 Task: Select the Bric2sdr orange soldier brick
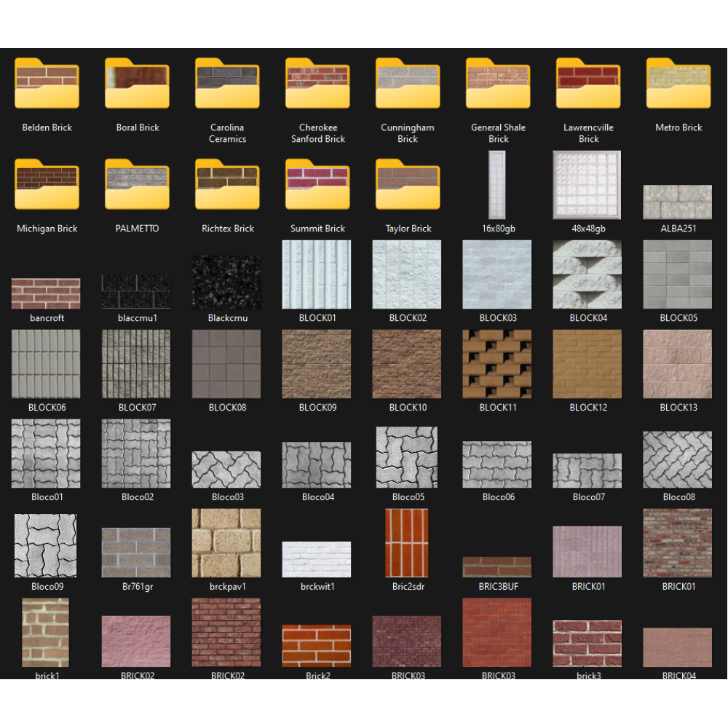click(x=407, y=543)
